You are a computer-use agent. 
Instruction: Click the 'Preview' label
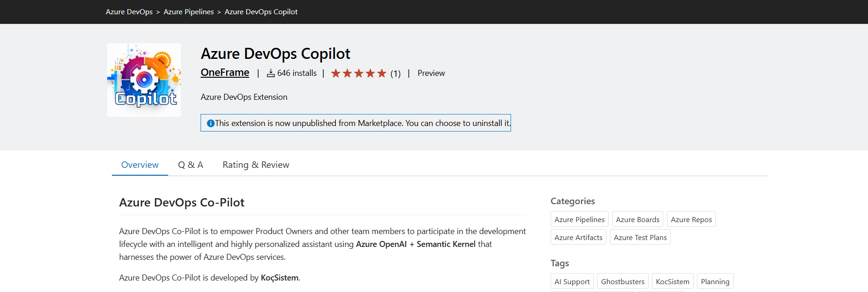click(x=431, y=73)
